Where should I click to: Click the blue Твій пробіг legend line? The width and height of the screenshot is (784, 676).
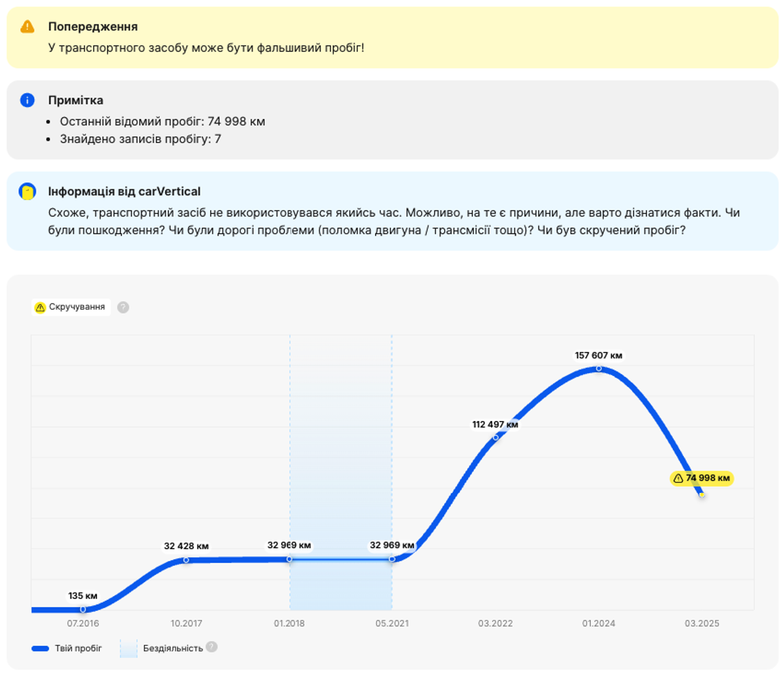40,648
